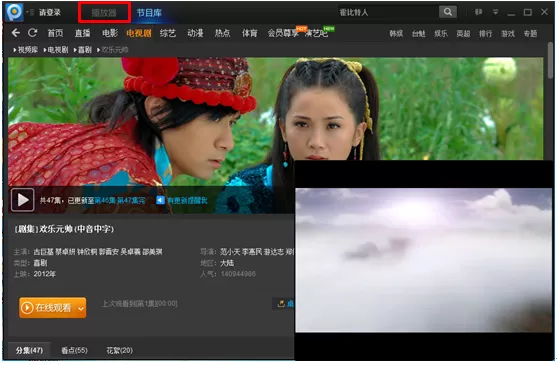Select the 电视剧 navigation item
Screen dimensions: 557x365
coord(139,33)
